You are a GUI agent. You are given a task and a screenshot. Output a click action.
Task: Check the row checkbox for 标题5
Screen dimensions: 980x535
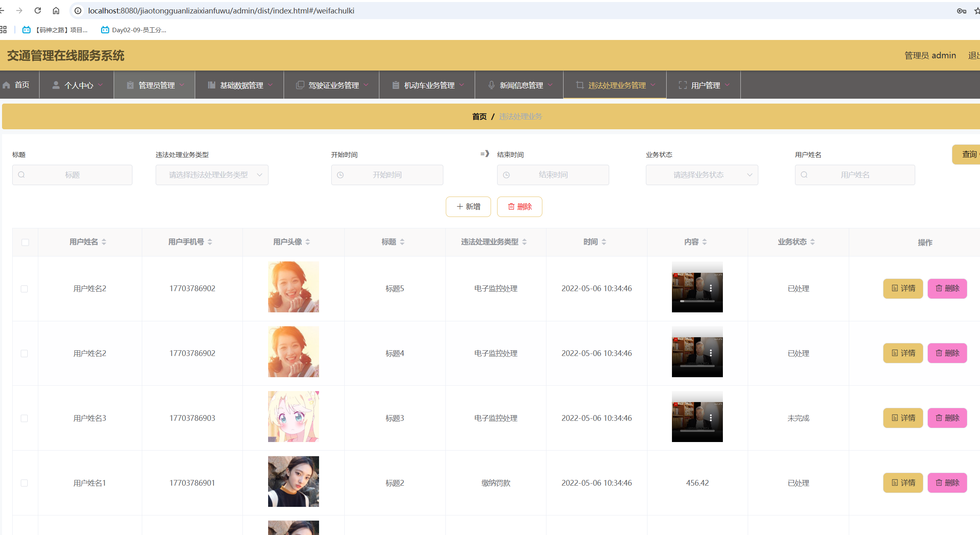tap(24, 289)
